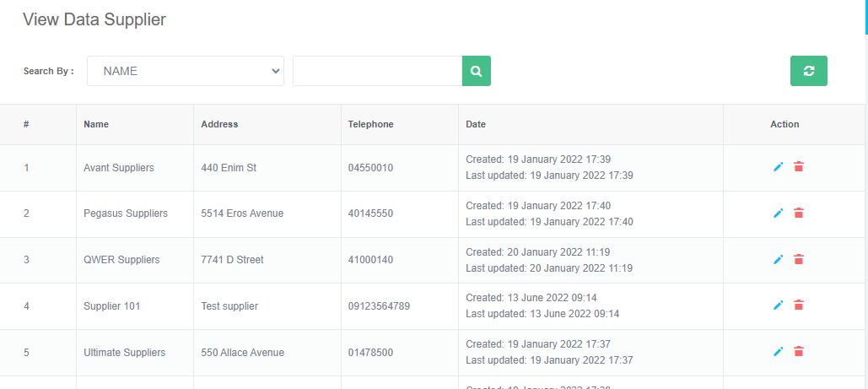This screenshot has height=389, width=868.
Task: Open edit for QWER Suppliers
Action: (778, 260)
